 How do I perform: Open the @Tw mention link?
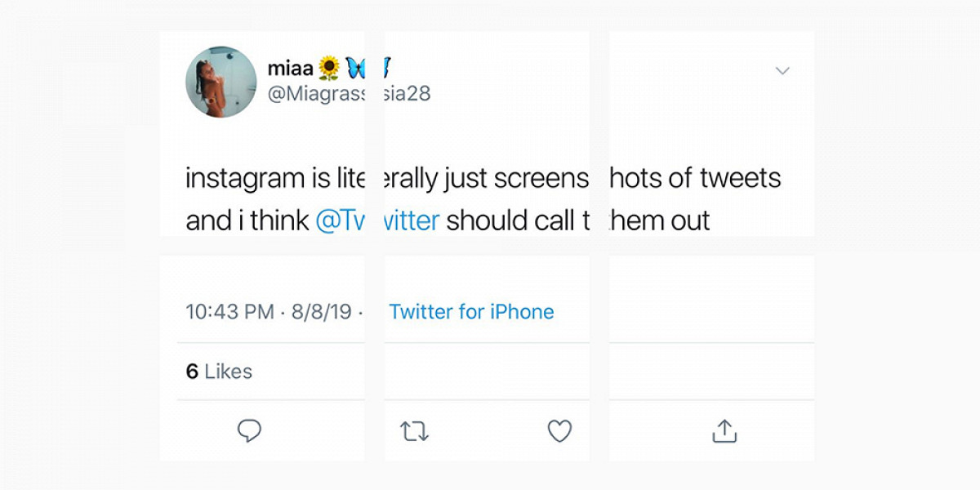(x=340, y=220)
